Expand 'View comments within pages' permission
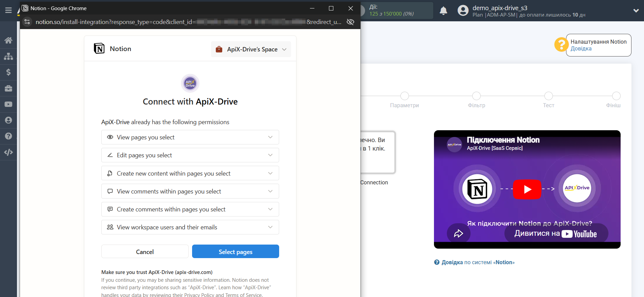 [x=190, y=191]
